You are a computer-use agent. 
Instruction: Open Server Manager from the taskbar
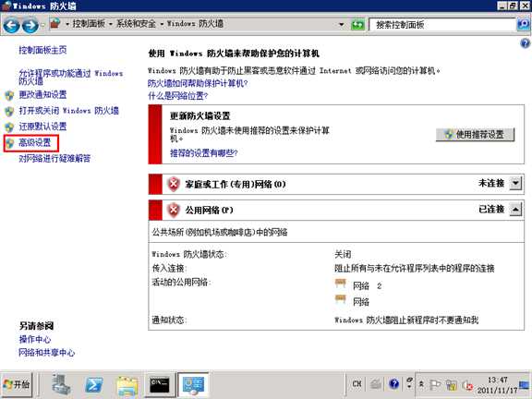point(61,385)
